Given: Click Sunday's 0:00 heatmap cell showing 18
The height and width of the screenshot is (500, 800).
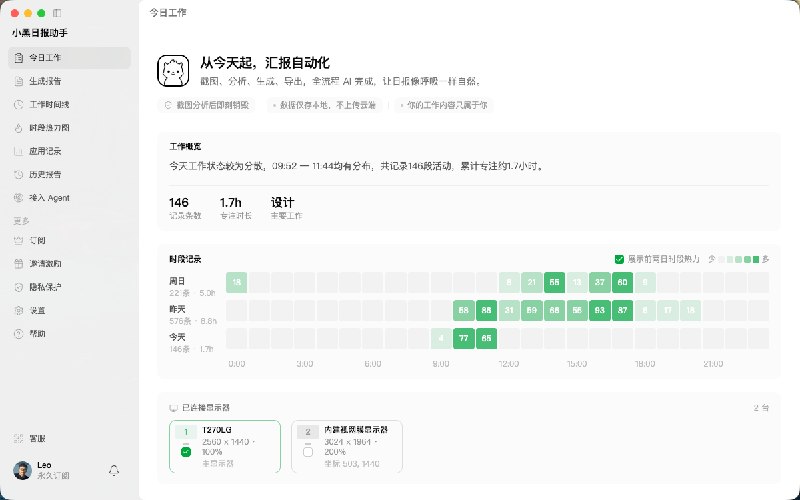Looking at the screenshot, I should pyautogui.click(x=237, y=282).
